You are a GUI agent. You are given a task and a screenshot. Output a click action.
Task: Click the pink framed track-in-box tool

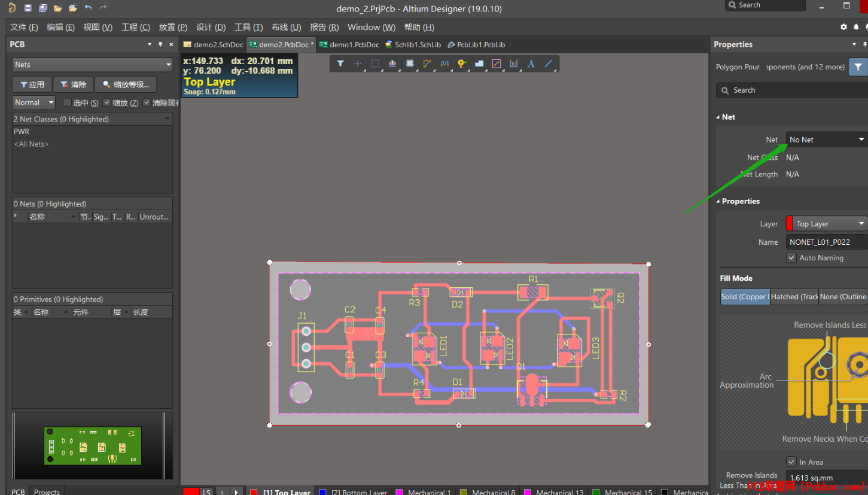coord(497,63)
